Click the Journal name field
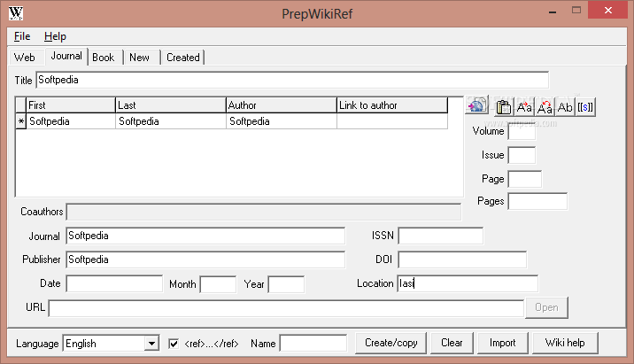634x364 pixels. [205, 236]
